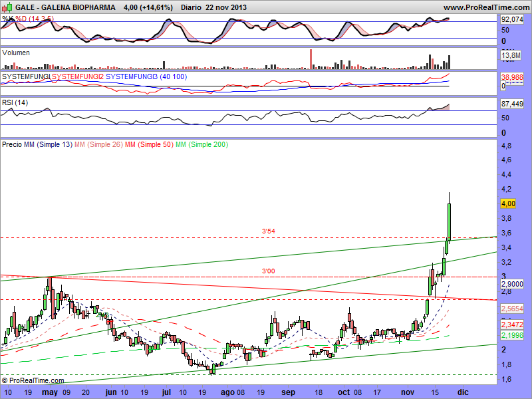Click the 4,8 price axis label
Viewport: 532px width, 399px height.
coord(506,146)
